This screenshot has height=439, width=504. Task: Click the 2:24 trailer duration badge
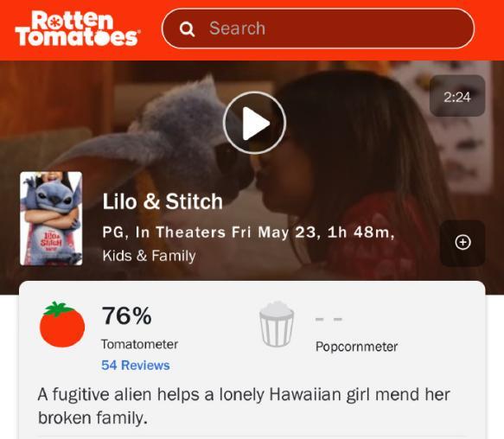457,96
